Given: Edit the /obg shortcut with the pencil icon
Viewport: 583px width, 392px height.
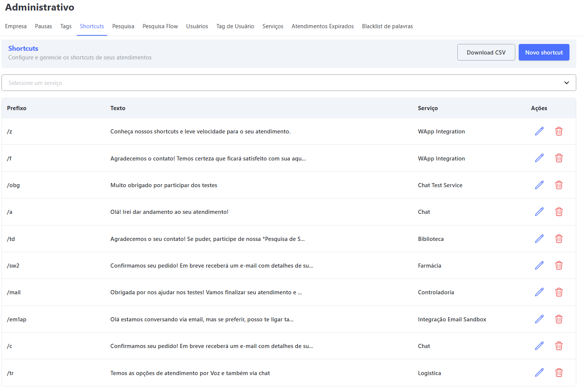Looking at the screenshot, I should [539, 185].
